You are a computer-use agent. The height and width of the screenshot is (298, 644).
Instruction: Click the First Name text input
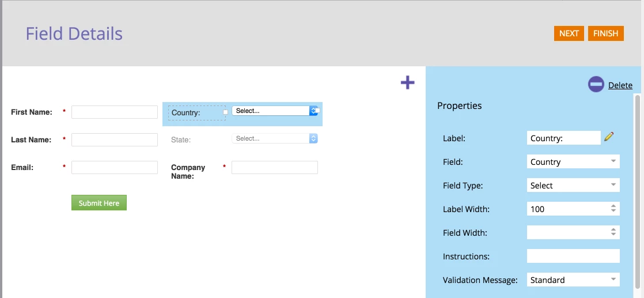115,112
